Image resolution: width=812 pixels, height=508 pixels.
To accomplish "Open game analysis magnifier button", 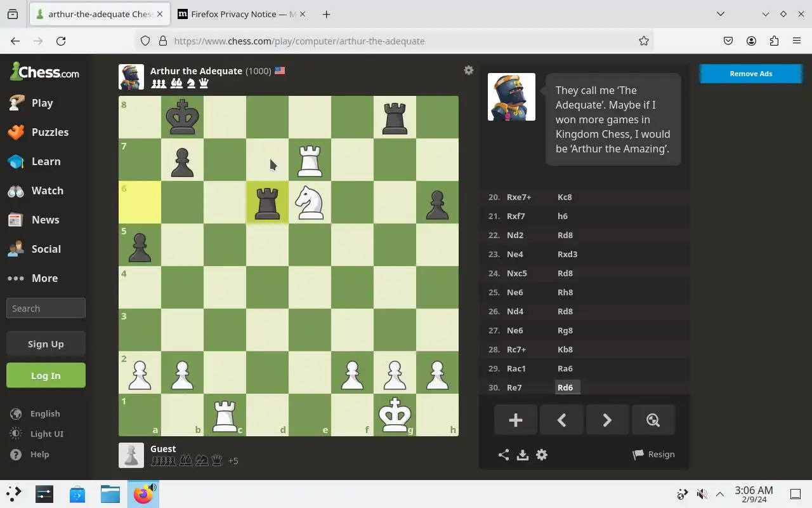I will (x=653, y=420).
